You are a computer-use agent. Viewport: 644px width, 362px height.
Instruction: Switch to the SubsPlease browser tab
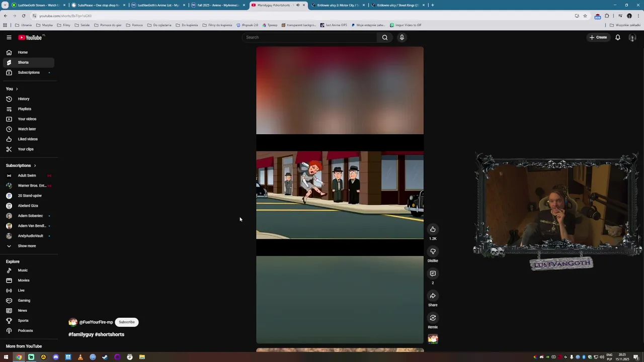98,5
